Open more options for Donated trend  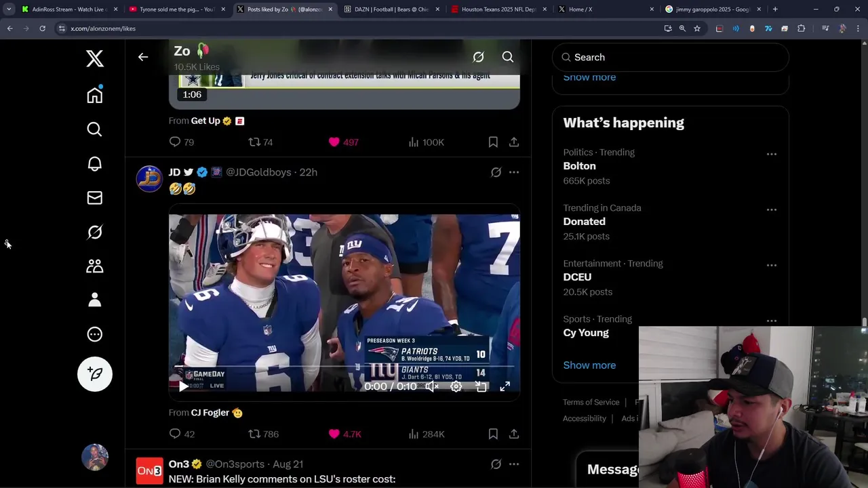[772, 209]
